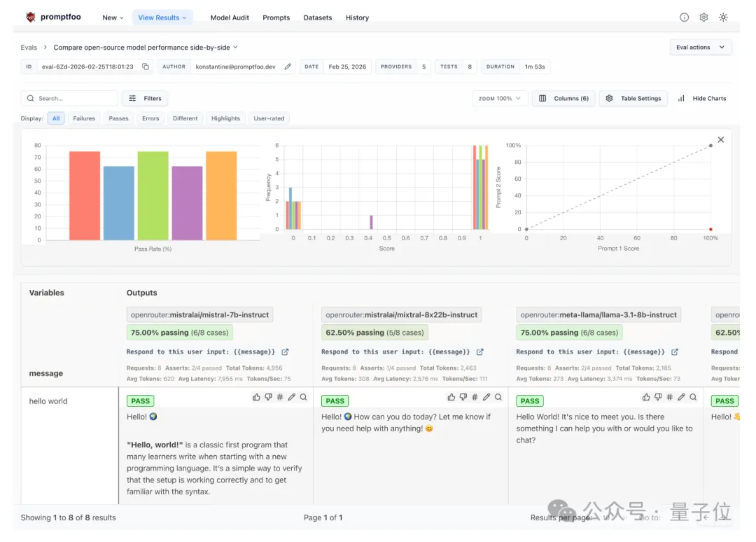Image resolution: width=756 pixels, height=542 pixels.
Task: Expand the Eval actions dropdown
Action: click(700, 48)
